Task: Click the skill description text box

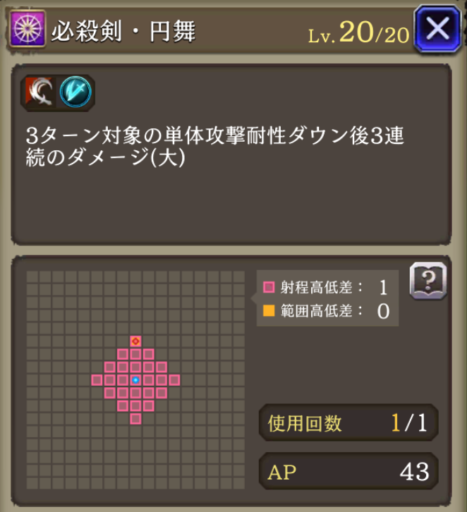Action: [231, 155]
